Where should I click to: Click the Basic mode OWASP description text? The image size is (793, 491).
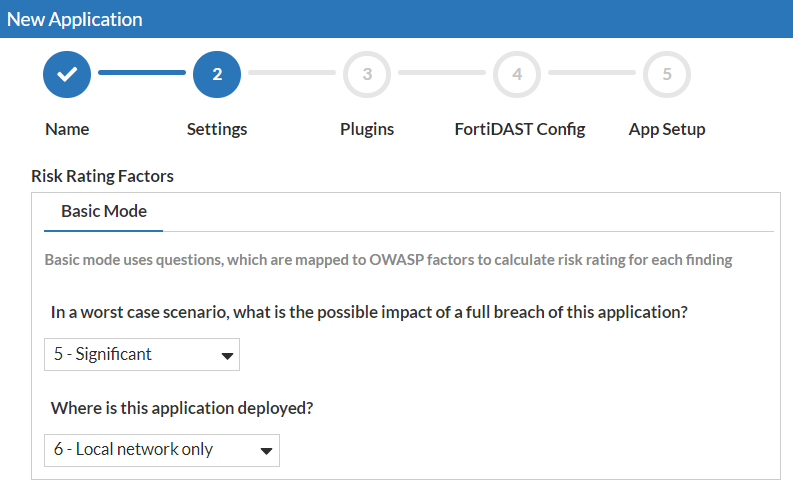(388, 260)
